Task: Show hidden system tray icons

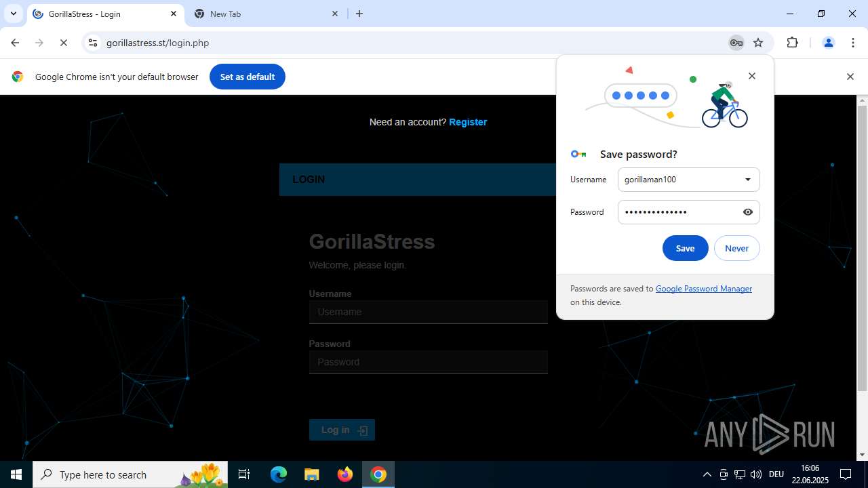Action: [x=707, y=474]
